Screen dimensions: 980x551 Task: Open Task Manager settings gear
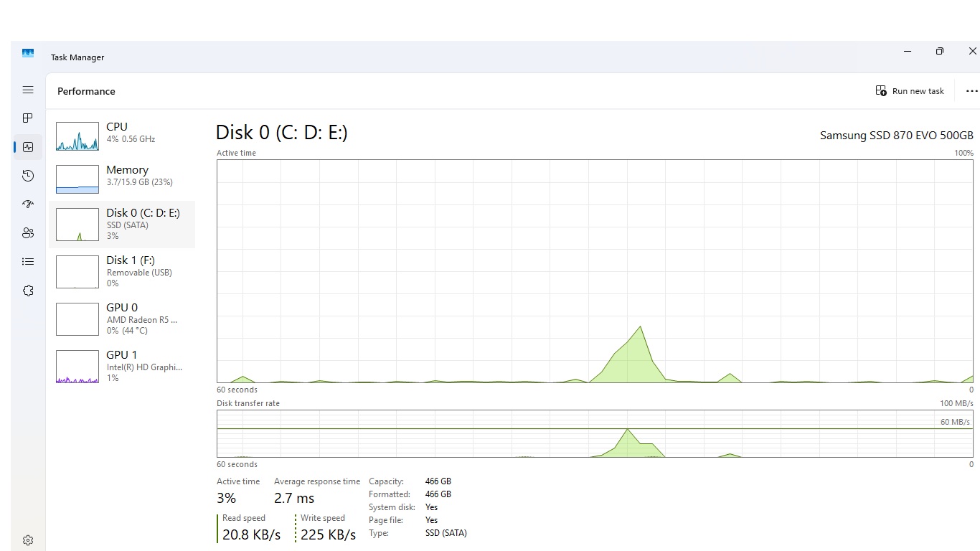[28, 540]
